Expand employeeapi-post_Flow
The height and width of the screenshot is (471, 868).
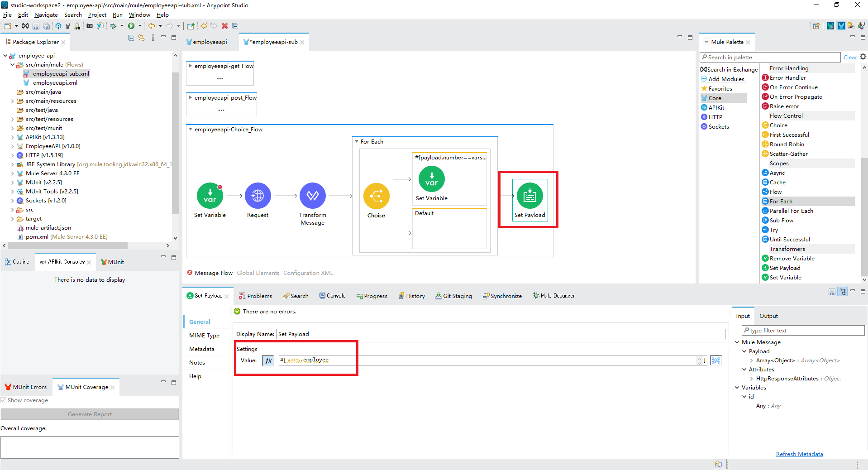(x=191, y=98)
